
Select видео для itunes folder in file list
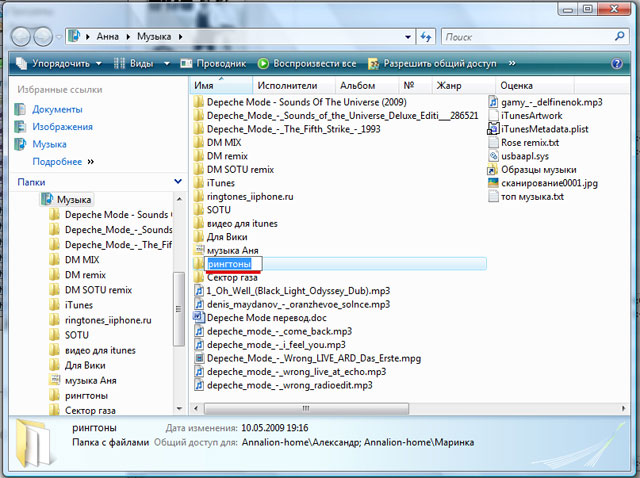(x=242, y=223)
